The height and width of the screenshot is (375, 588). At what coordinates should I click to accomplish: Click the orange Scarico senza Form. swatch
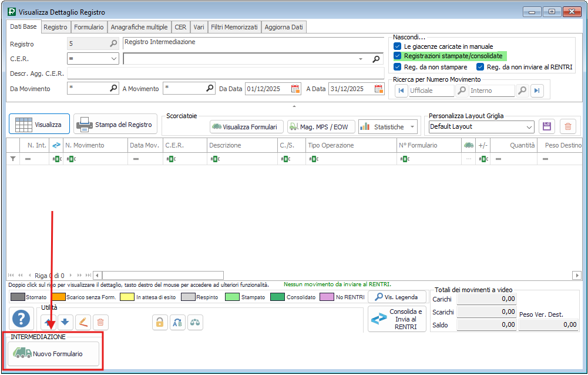click(x=59, y=297)
